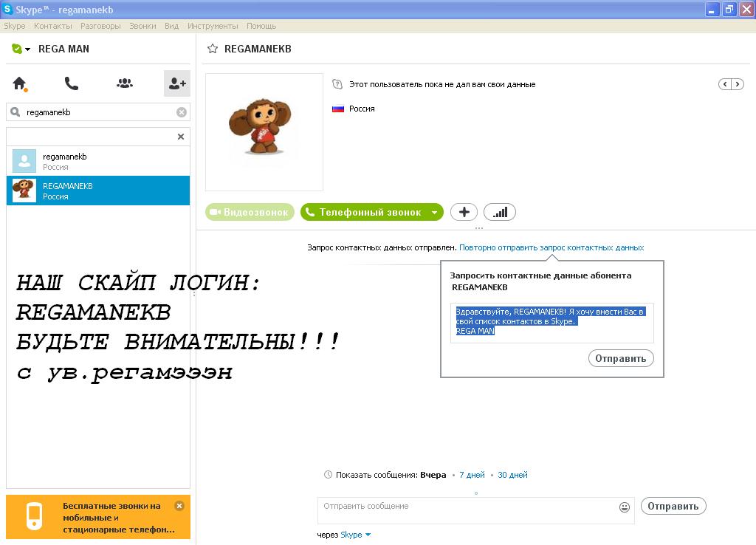Clear the regamanekb search text
The image size is (756, 545).
point(182,112)
